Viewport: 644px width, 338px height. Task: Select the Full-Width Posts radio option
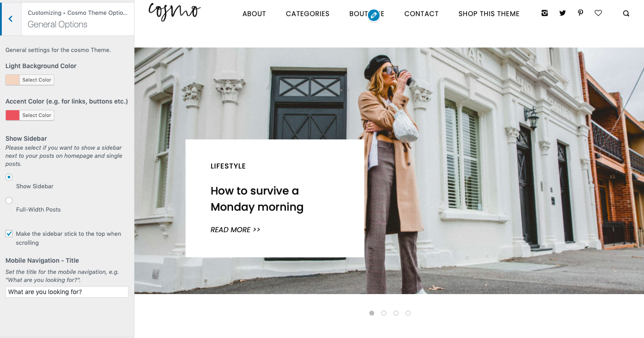point(9,200)
